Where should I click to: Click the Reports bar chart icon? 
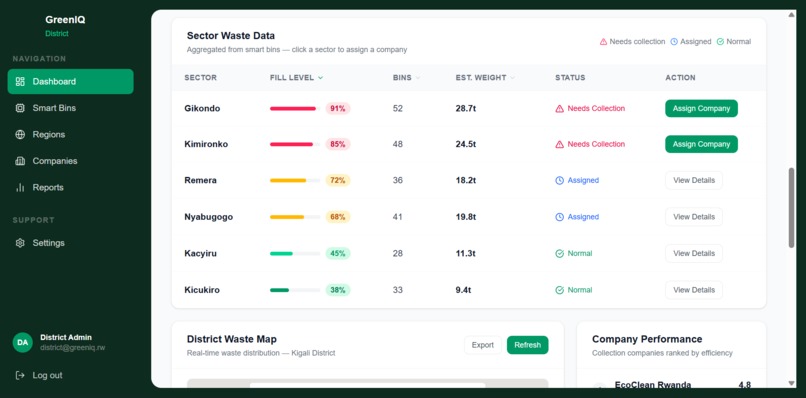click(x=20, y=187)
